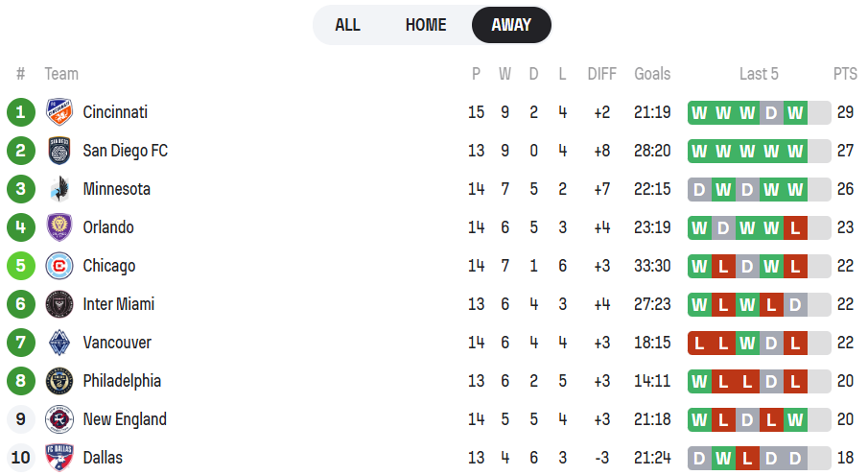Select the Orlando lion crest icon
Screen dimensions: 868x475
(59, 227)
